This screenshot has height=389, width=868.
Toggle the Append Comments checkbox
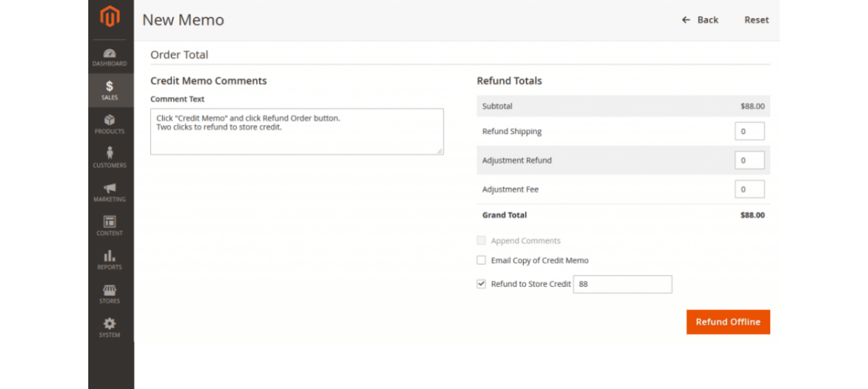(481, 241)
